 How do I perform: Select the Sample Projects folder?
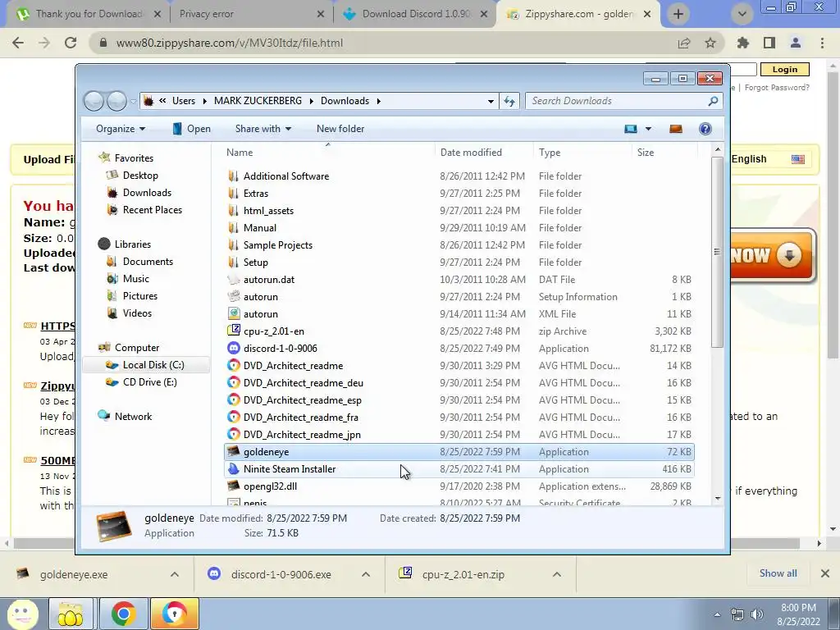click(277, 244)
